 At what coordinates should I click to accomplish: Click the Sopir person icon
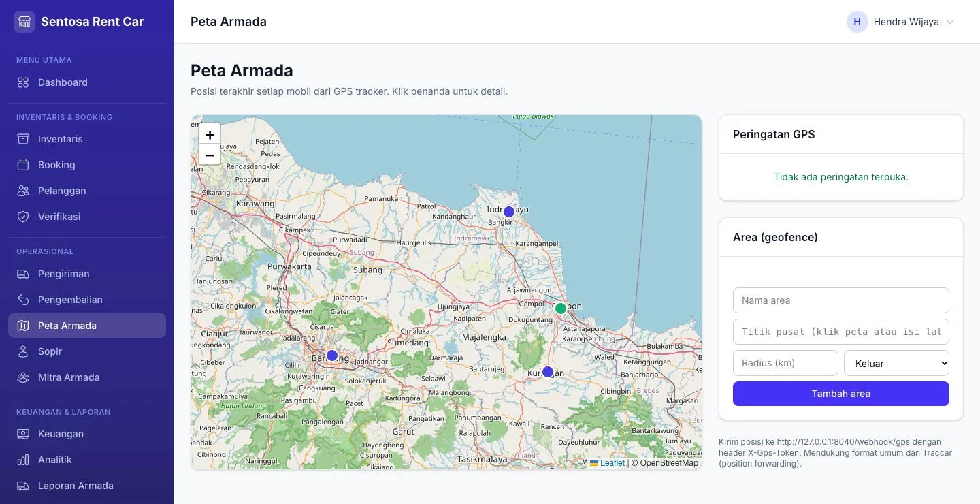23,351
